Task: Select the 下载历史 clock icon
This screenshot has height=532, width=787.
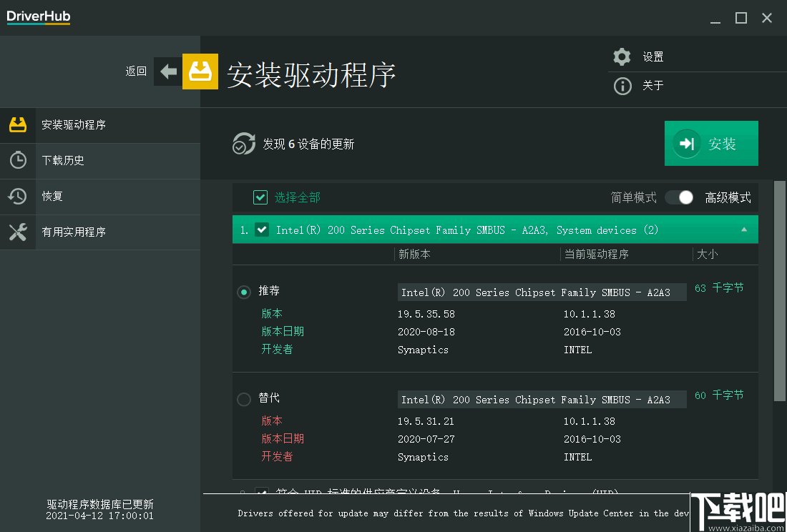Action: [17, 161]
